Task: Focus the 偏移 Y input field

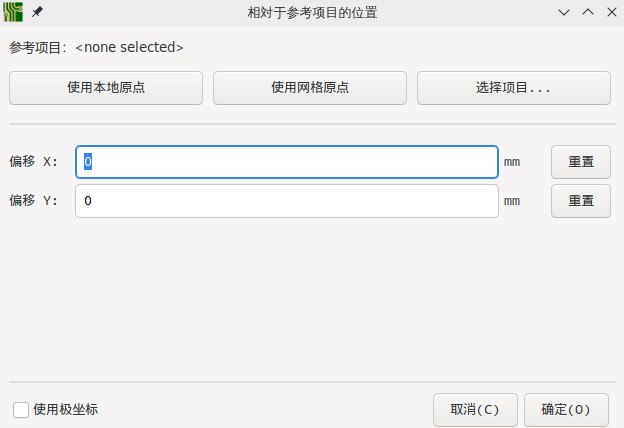Action: (x=287, y=201)
